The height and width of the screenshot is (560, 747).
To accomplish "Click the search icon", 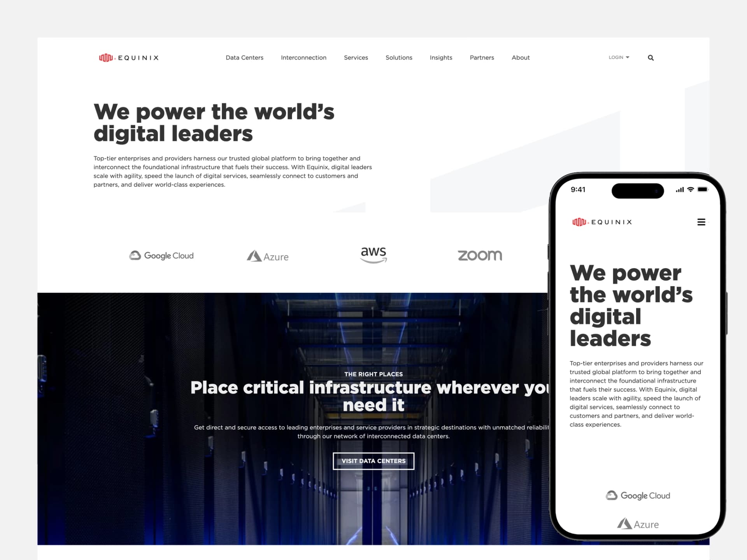I will coord(650,58).
